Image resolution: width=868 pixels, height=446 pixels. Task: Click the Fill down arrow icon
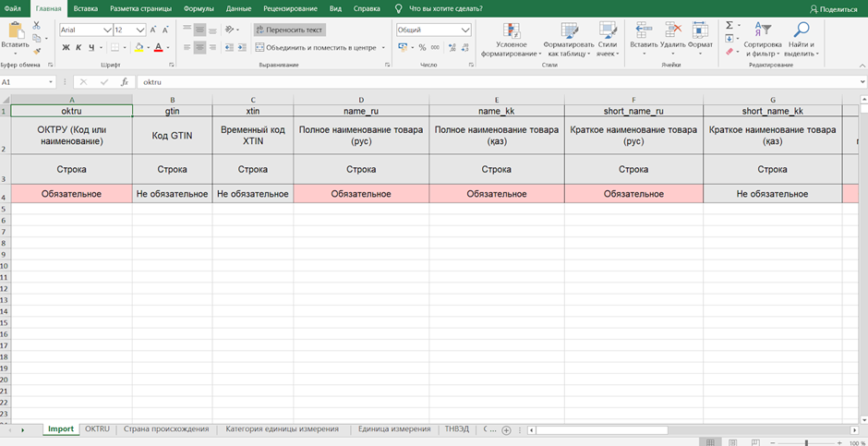pyautogui.click(x=729, y=38)
